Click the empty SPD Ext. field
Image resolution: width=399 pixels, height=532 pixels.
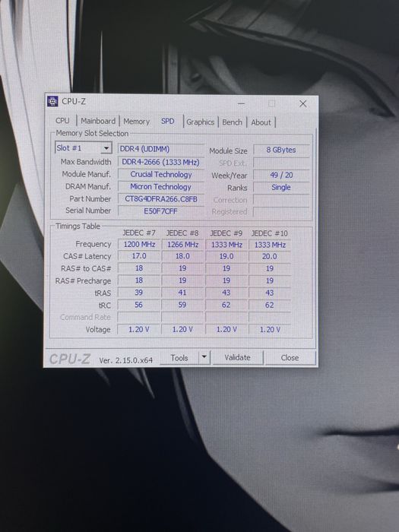pos(281,163)
